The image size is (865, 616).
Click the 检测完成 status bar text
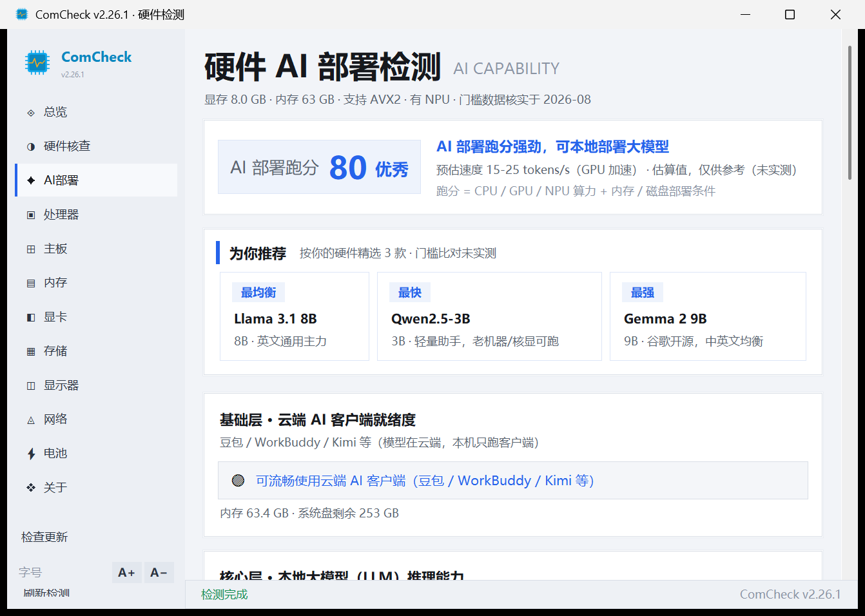click(x=224, y=595)
